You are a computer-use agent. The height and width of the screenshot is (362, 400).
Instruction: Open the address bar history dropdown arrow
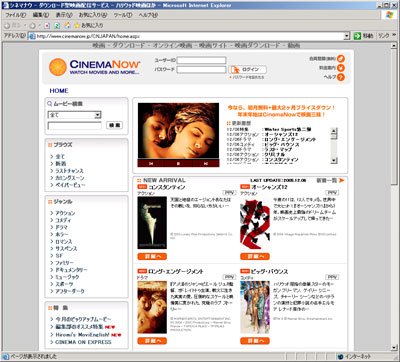pyautogui.click(x=347, y=36)
